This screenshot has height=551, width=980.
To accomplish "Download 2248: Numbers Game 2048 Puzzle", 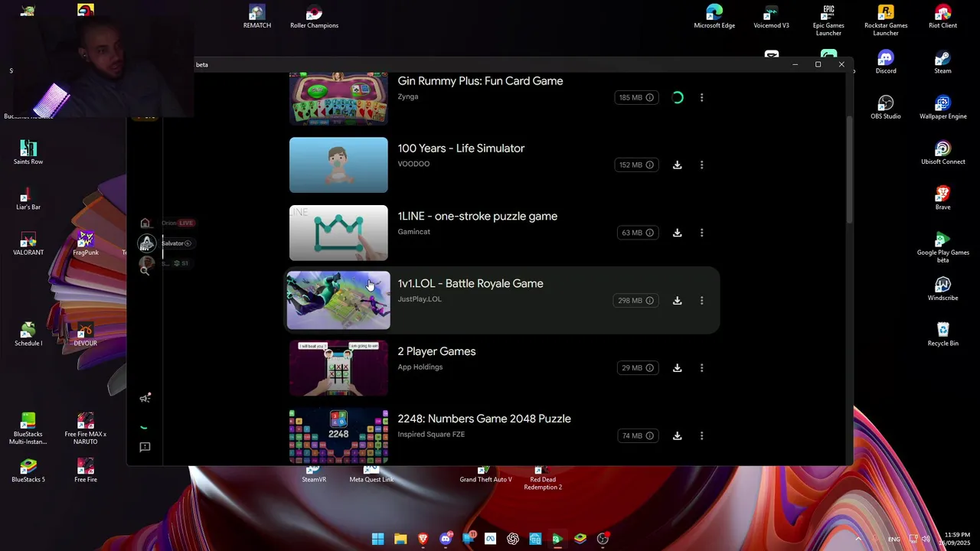I will [x=677, y=436].
